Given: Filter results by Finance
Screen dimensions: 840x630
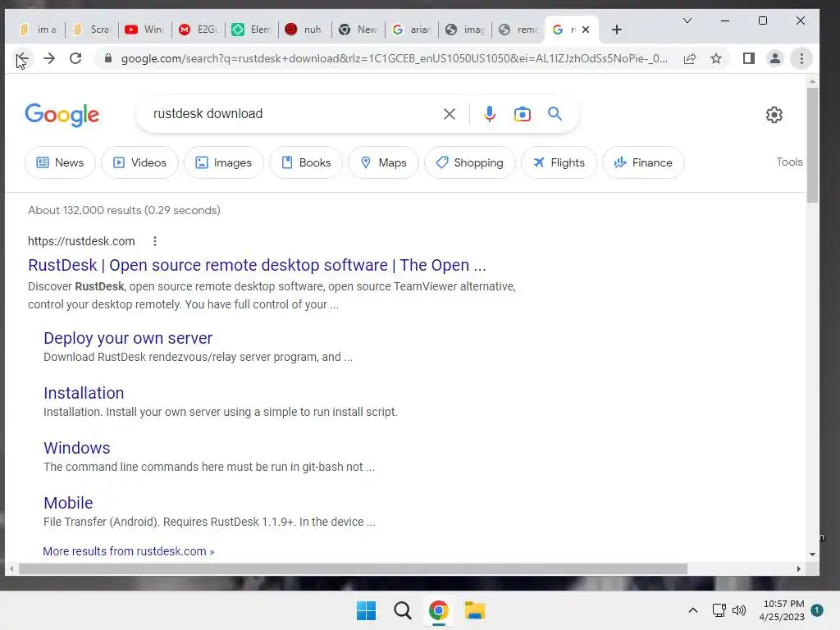Looking at the screenshot, I should click(643, 162).
